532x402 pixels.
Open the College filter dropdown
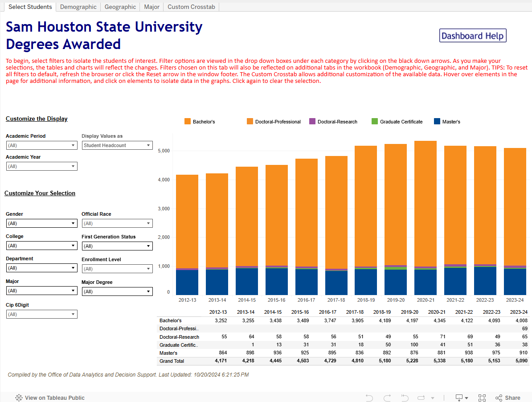42,246
